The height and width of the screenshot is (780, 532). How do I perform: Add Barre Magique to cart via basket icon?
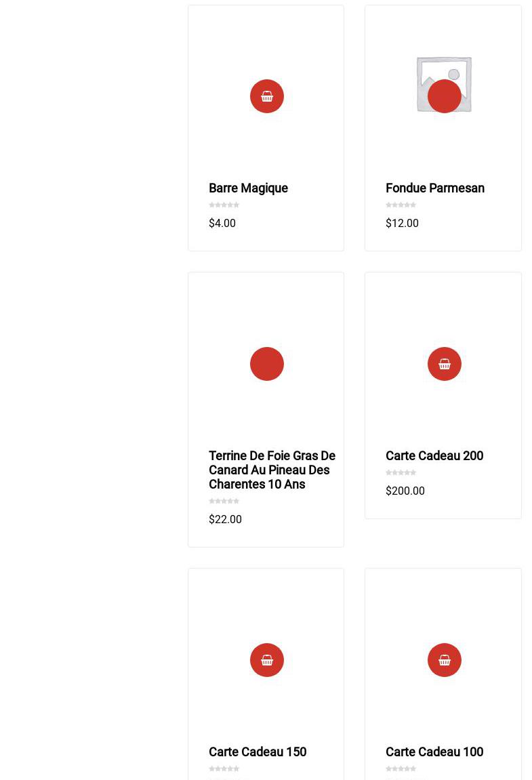coord(267,96)
